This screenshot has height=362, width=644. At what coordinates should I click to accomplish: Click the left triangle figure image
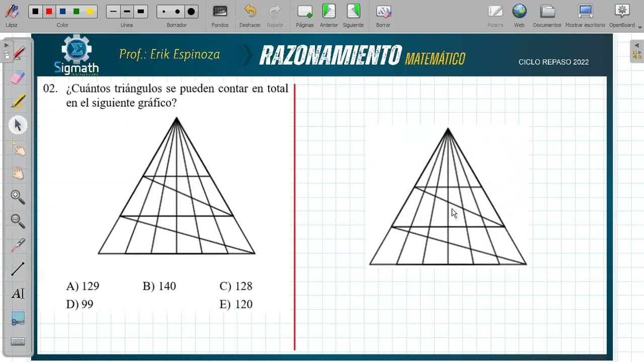tap(177, 186)
